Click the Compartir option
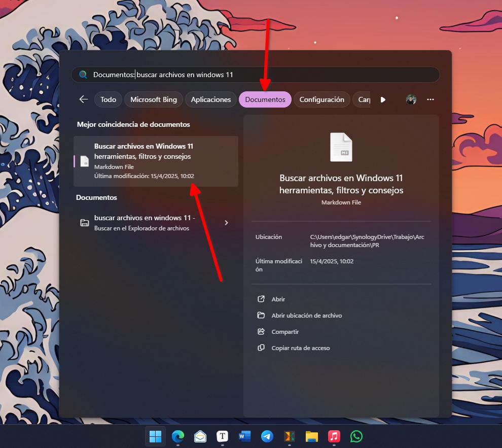Screen dimensions: 502x448 [x=285, y=332]
